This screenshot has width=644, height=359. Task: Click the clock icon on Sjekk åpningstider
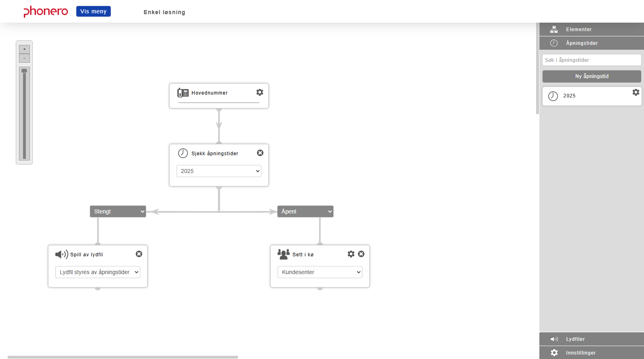point(183,153)
